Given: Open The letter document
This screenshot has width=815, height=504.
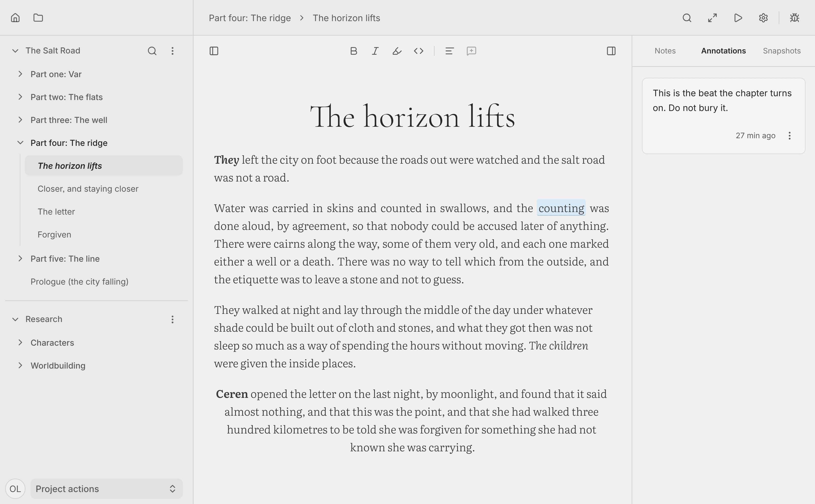Looking at the screenshot, I should (104, 212).
